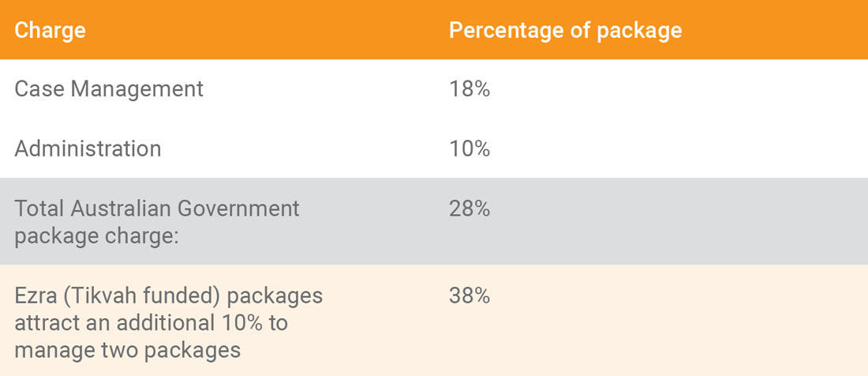
Task: Click the "manage two packages" text line
Action: click(x=128, y=349)
